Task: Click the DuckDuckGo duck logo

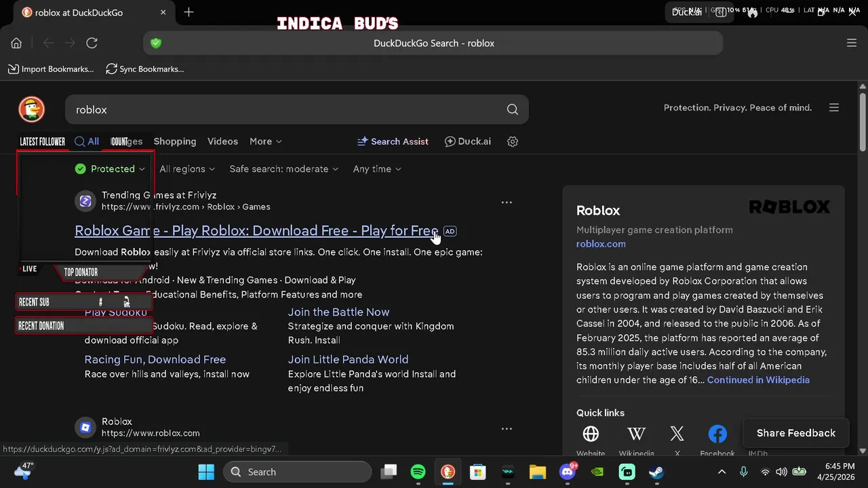Action: click(x=31, y=109)
